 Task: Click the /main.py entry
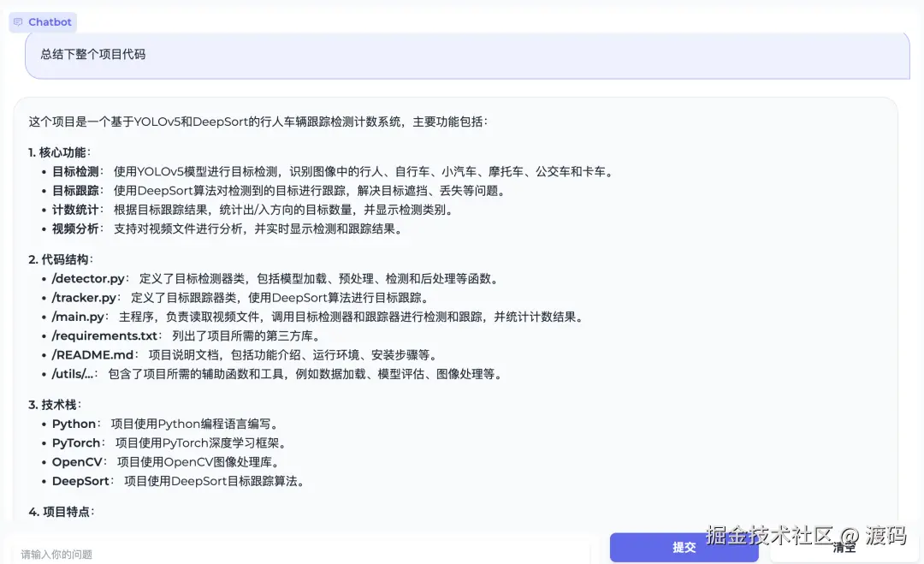(x=319, y=317)
